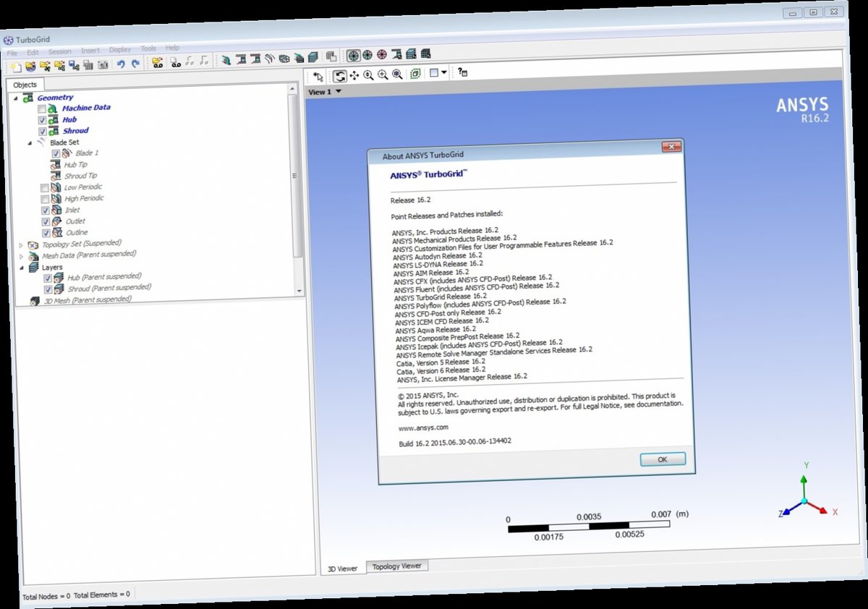Select the Hub Tip tree item
The width and height of the screenshot is (868, 609).
point(75,165)
